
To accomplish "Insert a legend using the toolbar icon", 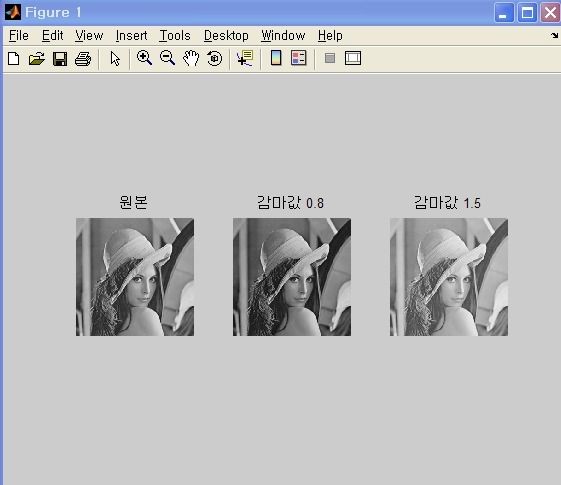I will (x=298, y=58).
